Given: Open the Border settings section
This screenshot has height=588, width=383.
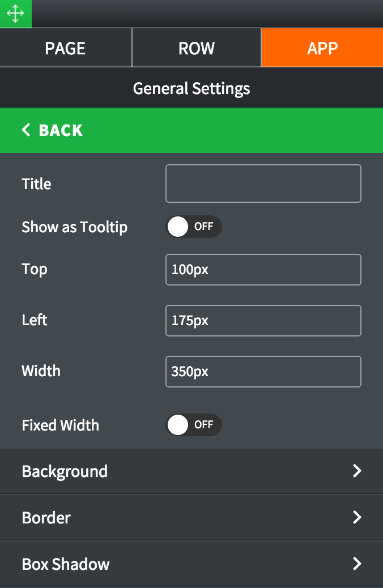Looking at the screenshot, I should point(46,518).
